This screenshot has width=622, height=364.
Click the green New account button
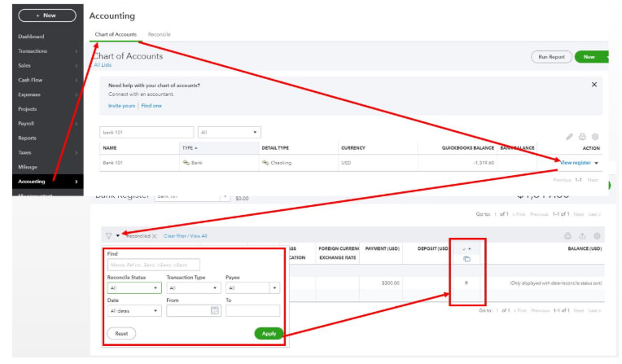(590, 57)
